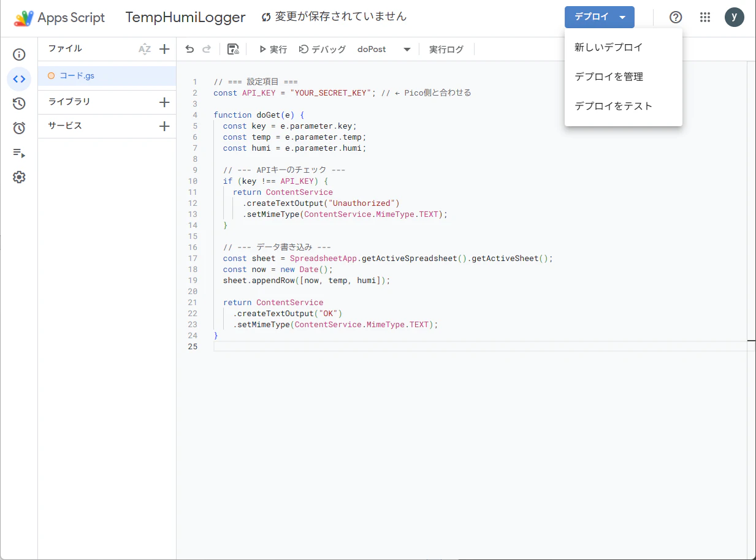
Task: Click 'function doGet(e)' in code
Action: click(256, 115)
